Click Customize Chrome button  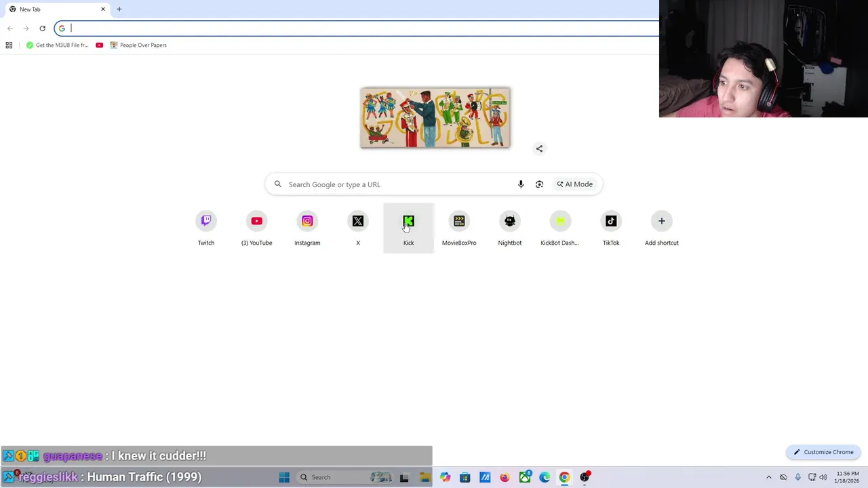(824, 452)
